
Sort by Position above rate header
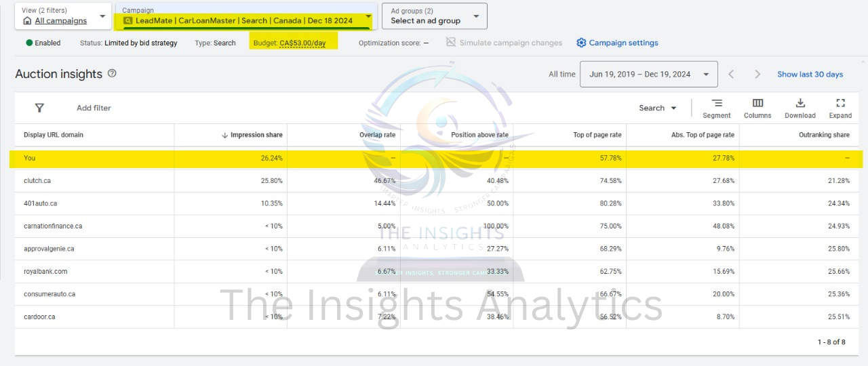point(479,135)
